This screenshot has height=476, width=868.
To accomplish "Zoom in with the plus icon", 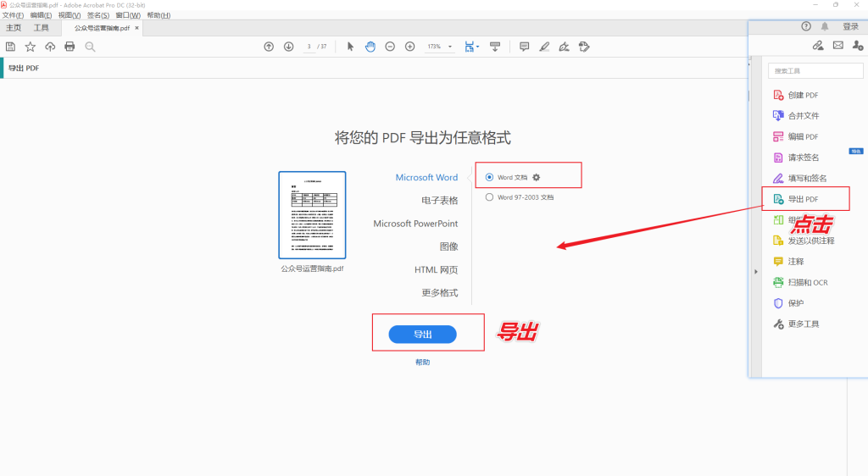I will (x=410, y=47).
